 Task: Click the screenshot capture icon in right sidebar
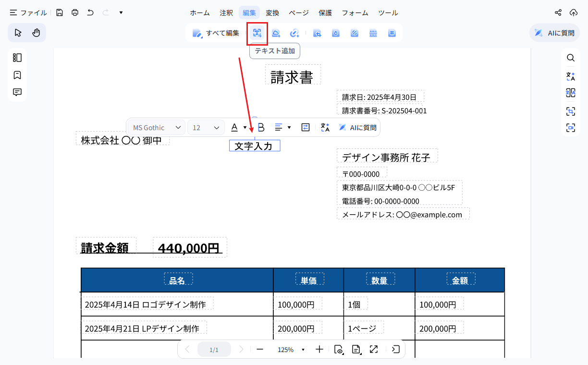[571, 128]
